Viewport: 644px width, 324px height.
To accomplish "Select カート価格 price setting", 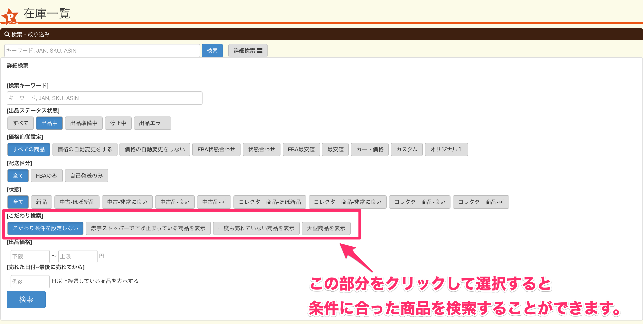I will coord(370,149).
